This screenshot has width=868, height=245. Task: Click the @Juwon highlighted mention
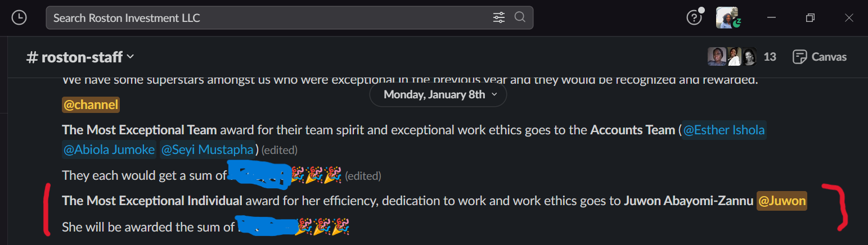(x=782, y=201)
